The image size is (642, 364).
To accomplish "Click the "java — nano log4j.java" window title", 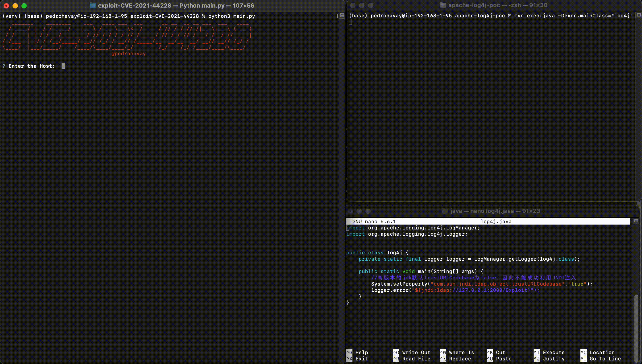I will click(495, 211).
